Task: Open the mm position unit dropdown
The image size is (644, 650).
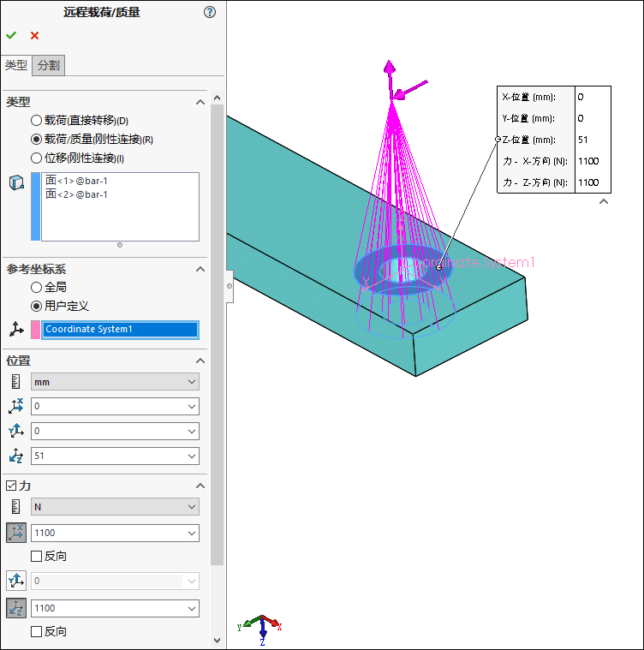Action: click(x=192, y=382)
